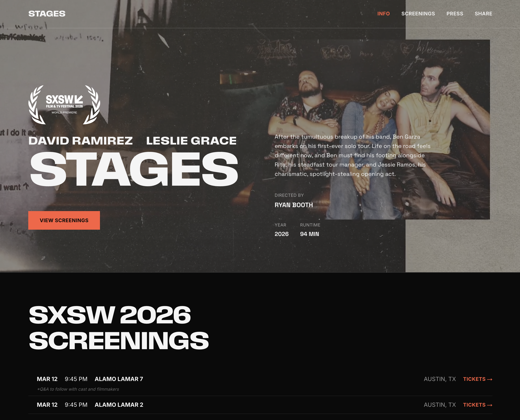The height and width of the screenshot is (420, 520).
Task: Click director name Ryan Booth
Action: coord(294,205)
